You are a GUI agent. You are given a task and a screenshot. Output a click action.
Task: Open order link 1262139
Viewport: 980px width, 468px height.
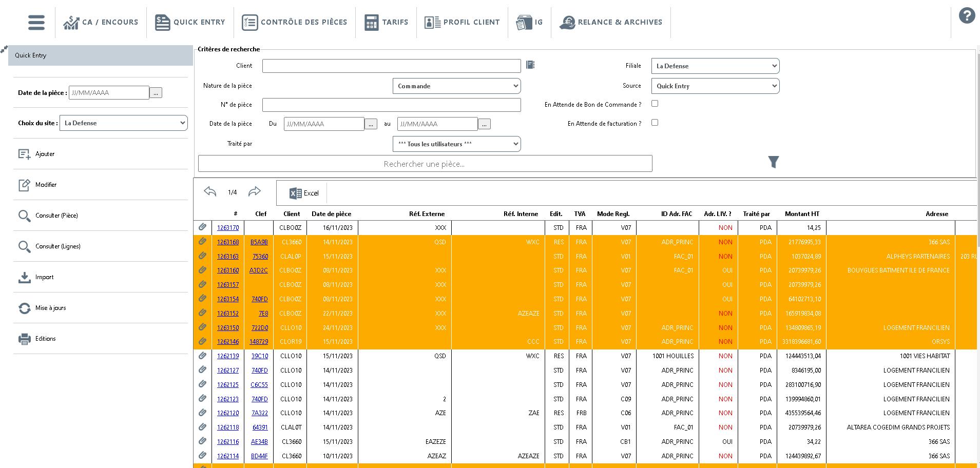pyautogui.click(x=227, y=356)
